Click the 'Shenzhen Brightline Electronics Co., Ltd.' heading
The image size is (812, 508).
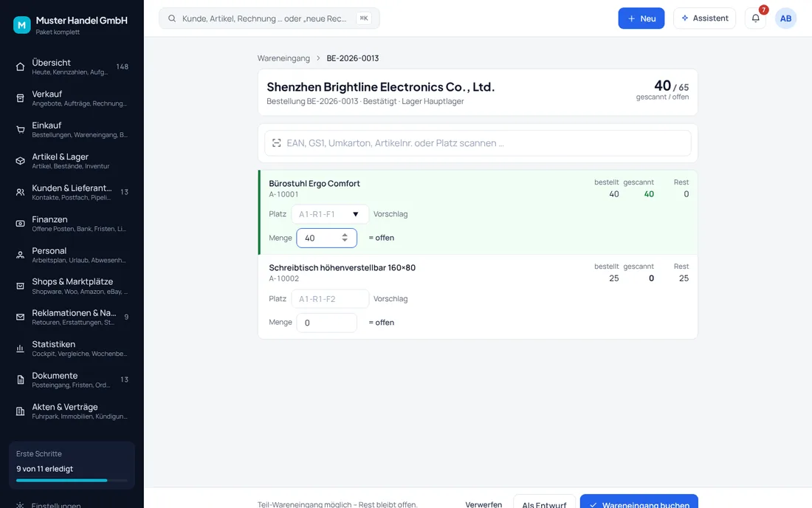tap(381, 87)
